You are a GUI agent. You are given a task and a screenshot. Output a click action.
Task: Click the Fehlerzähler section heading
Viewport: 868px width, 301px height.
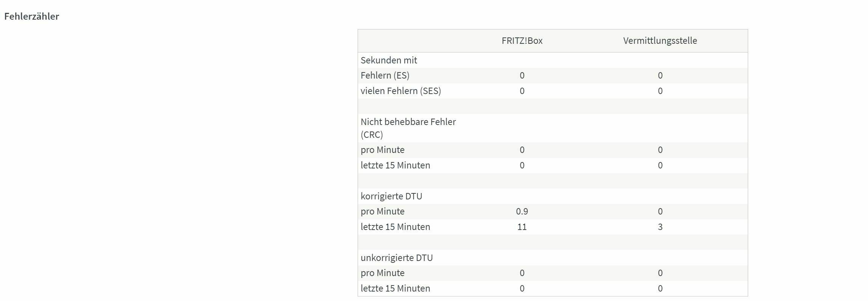coord(32,16)
